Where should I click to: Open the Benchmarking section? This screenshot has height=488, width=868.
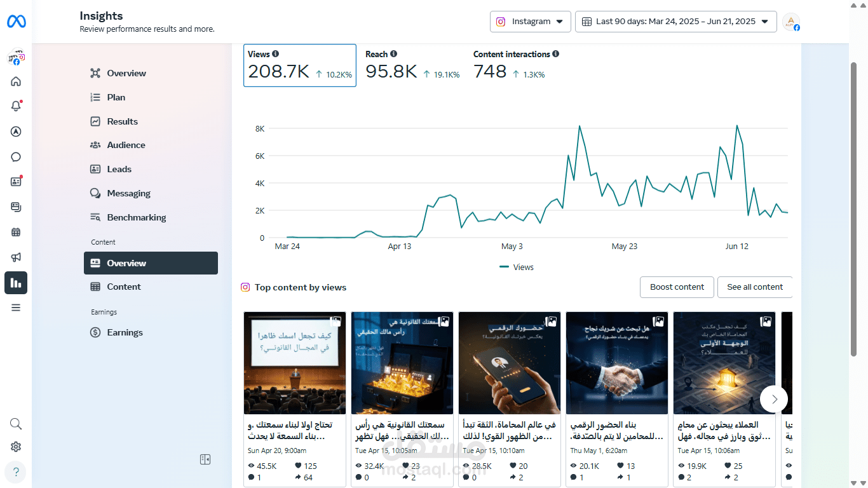coord(151,217)
